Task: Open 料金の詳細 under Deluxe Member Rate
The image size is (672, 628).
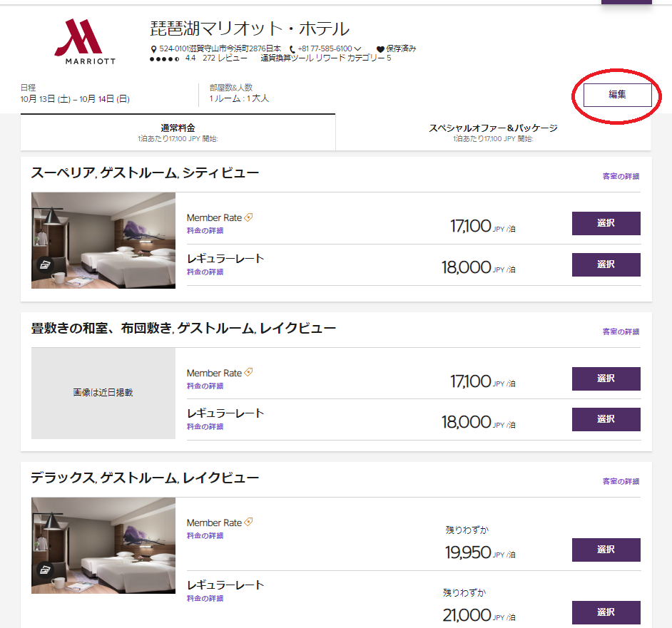Action: 205,535
